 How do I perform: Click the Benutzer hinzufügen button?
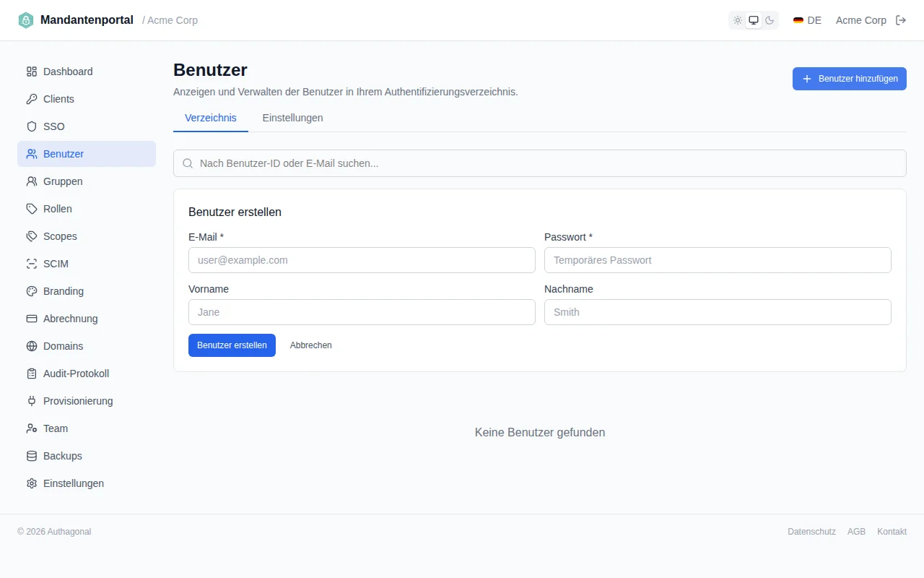coord(850,79)
